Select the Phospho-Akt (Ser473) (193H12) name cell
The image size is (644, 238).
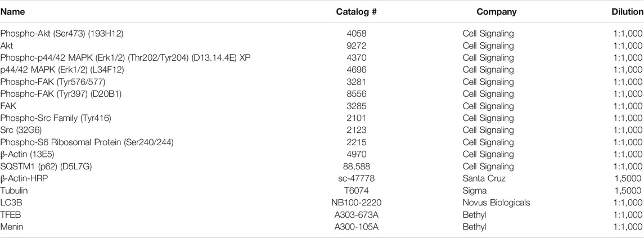[62, 33]
